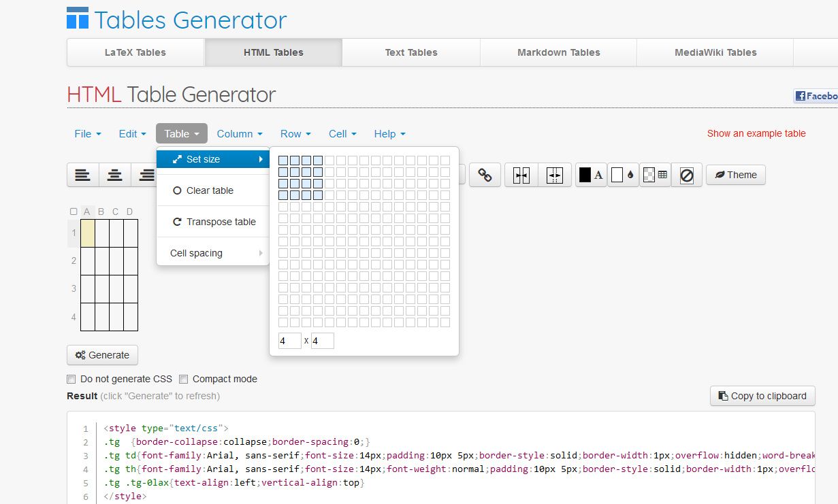The image size is (838, 504).
Task: Switch to the Markdown Tables tab
Action: 559,52
